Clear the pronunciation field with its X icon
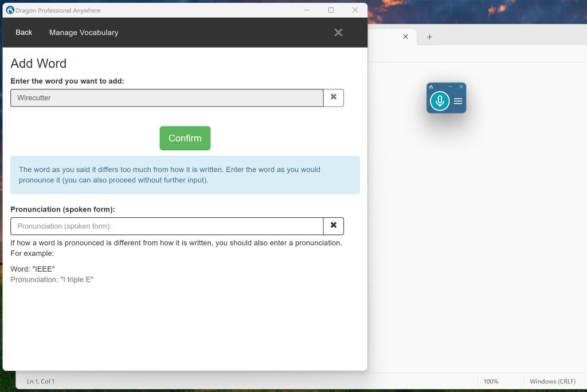This screenshot has height=392, width=587. click(x=334, y=226)
